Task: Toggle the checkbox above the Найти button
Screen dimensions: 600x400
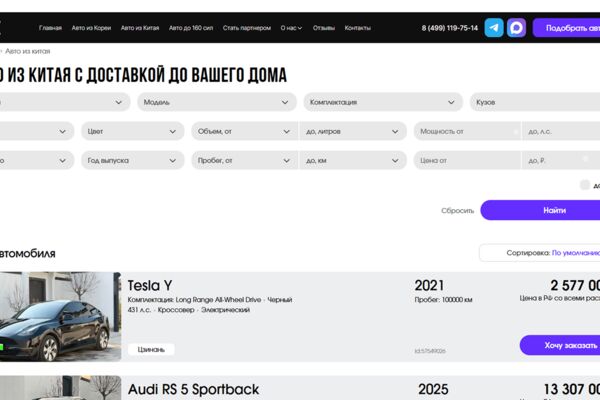Action: click(584, 185)
